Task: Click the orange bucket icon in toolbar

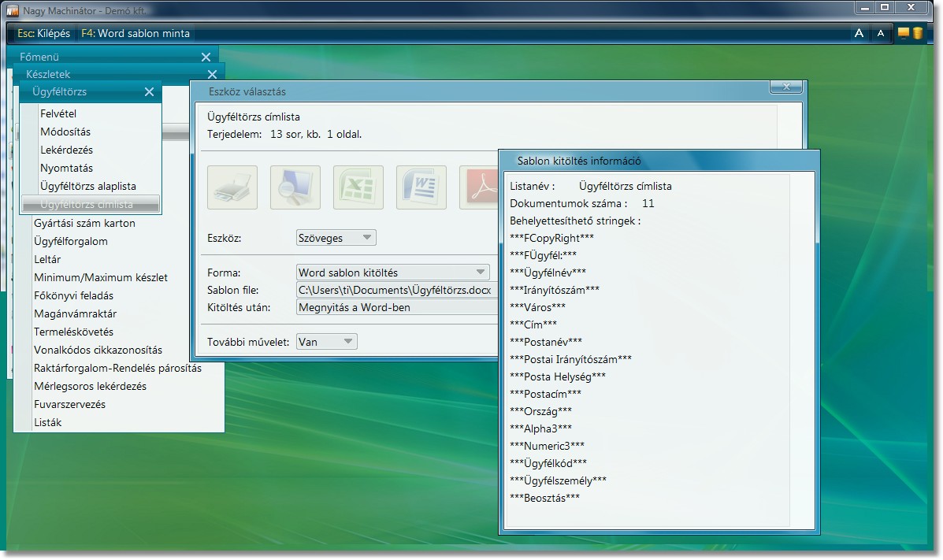Action: tap(918, 33)
